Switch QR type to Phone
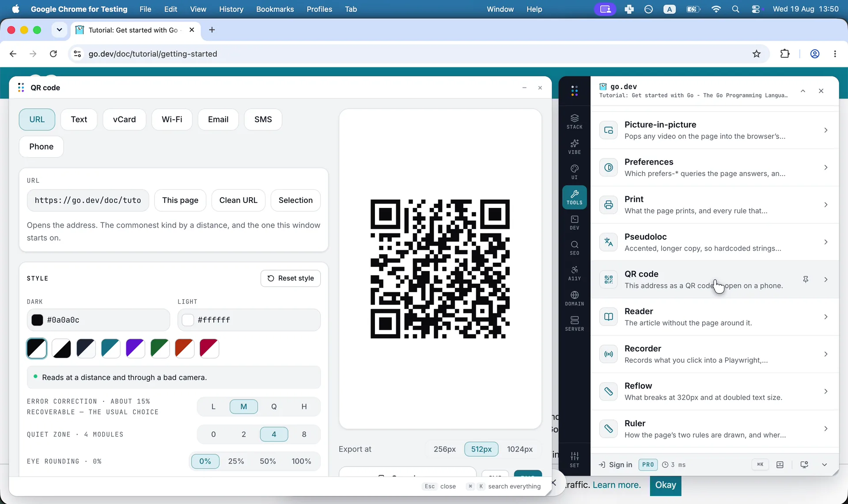Image resolution: width=848 pixels, height=504 pixels. (x=42, y=147)
